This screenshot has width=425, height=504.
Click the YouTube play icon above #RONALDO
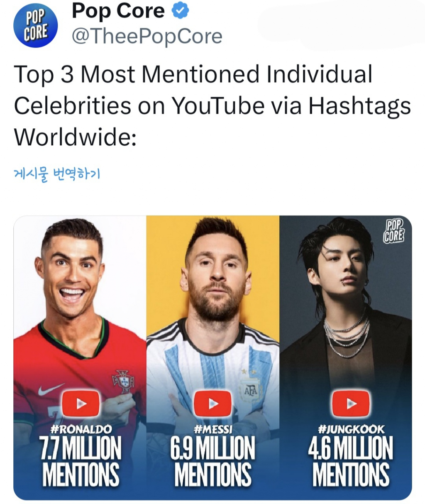coord(81,404)
